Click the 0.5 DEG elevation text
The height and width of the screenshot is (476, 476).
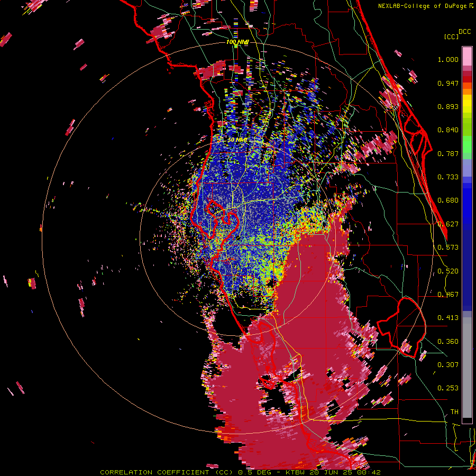pos(254,472)
